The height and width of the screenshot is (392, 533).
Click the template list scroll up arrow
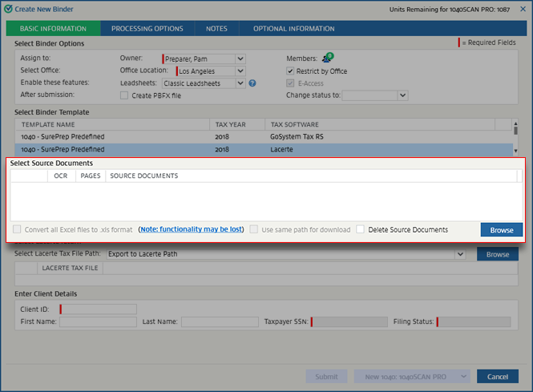click(515, 123)
